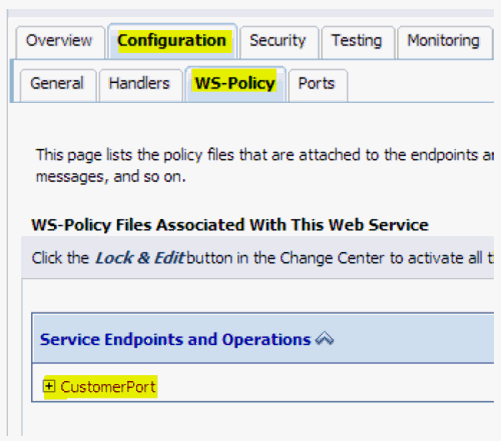Image resolution: width=501 pixels, height=441 pixels.
Task: Click the Service Endpoints and Operations header text
Action: coord(175,340)
